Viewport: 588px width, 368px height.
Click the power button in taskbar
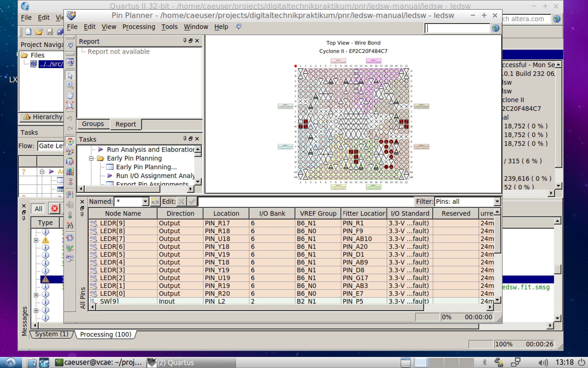click(581, 363)
